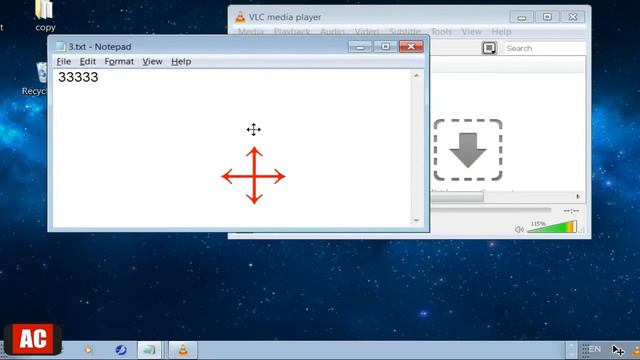Open the Playback menu in VLC

[292, 31]
